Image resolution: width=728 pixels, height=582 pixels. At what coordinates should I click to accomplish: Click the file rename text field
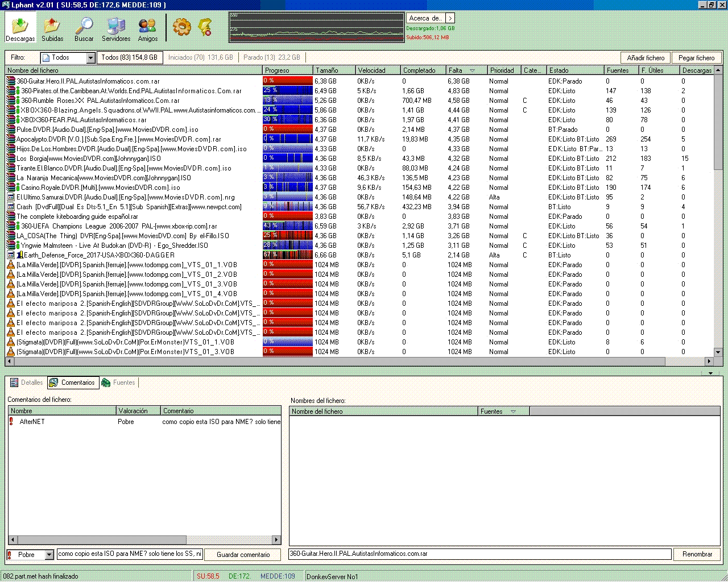pos(479,554)
